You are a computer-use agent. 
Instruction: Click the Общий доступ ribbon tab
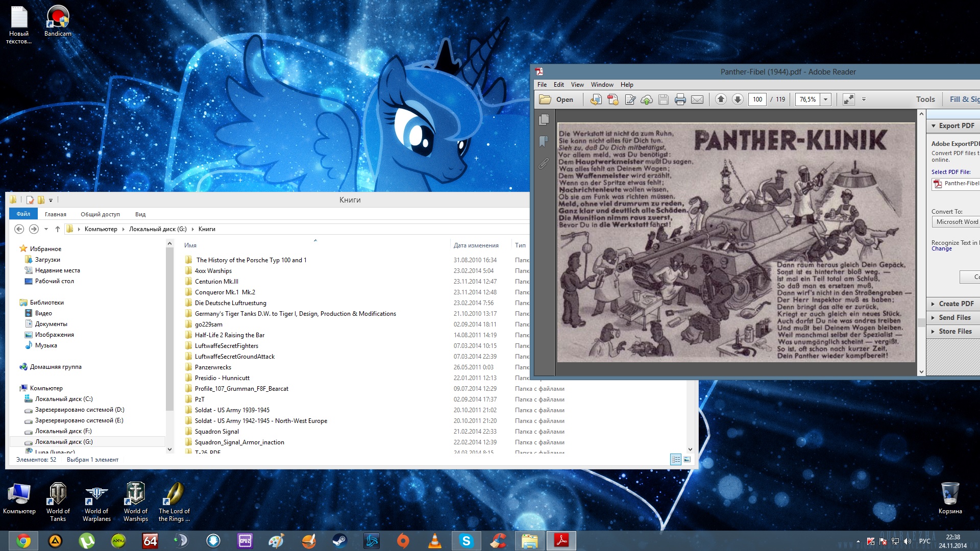[x=100, y=214]
